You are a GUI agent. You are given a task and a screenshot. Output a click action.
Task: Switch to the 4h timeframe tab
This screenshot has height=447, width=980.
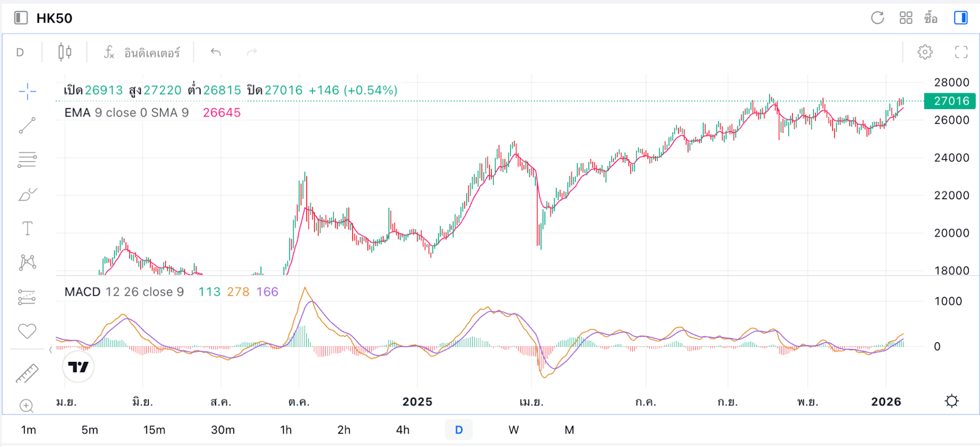[402, 430]
